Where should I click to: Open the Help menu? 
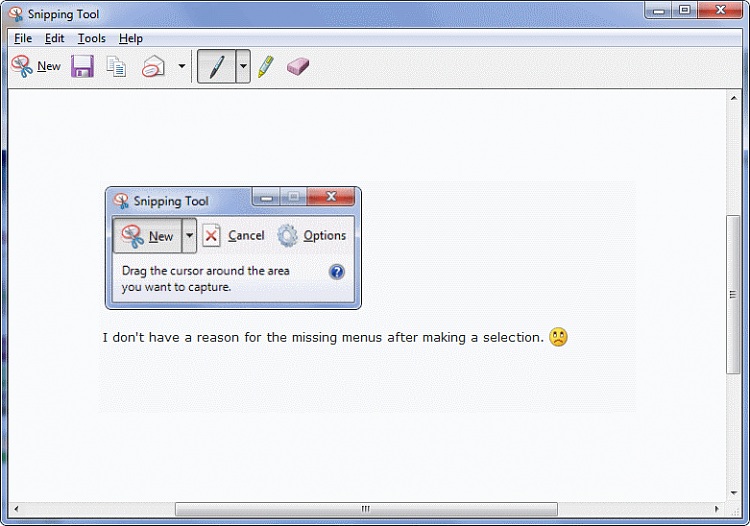[131, 38]
